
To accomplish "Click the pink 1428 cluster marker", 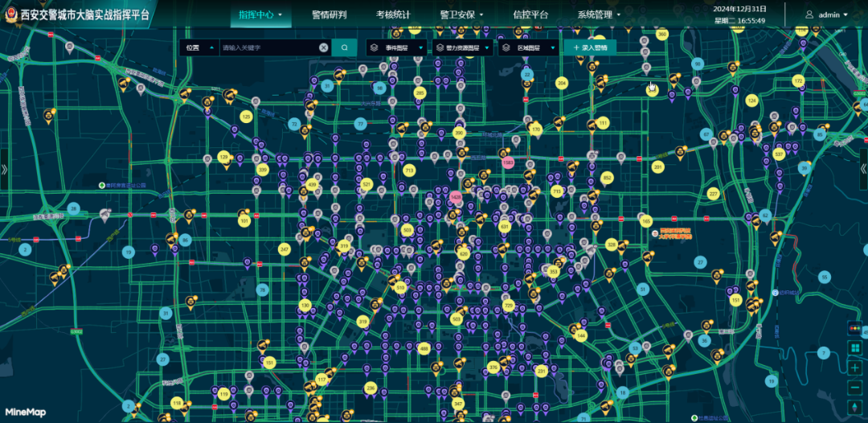I will click(456, 196).
